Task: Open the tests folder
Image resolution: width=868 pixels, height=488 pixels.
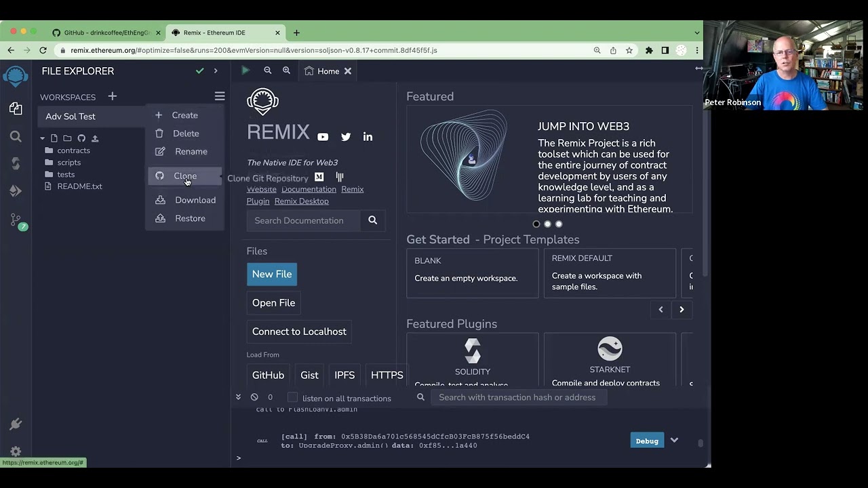Action: (66, 174)
